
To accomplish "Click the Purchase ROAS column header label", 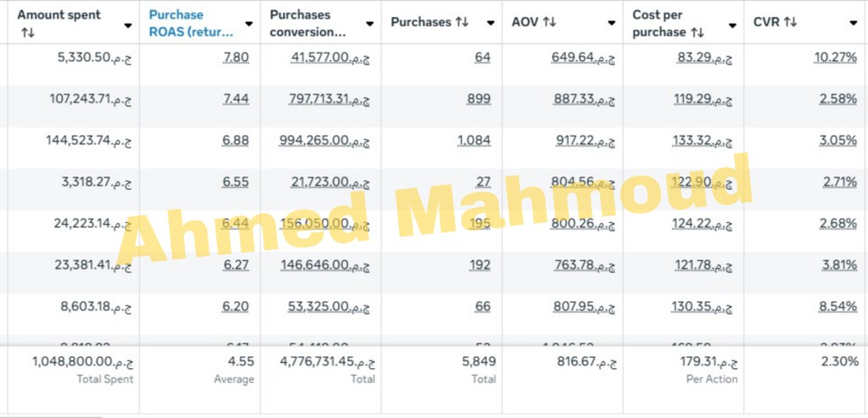I will [191, 23].
